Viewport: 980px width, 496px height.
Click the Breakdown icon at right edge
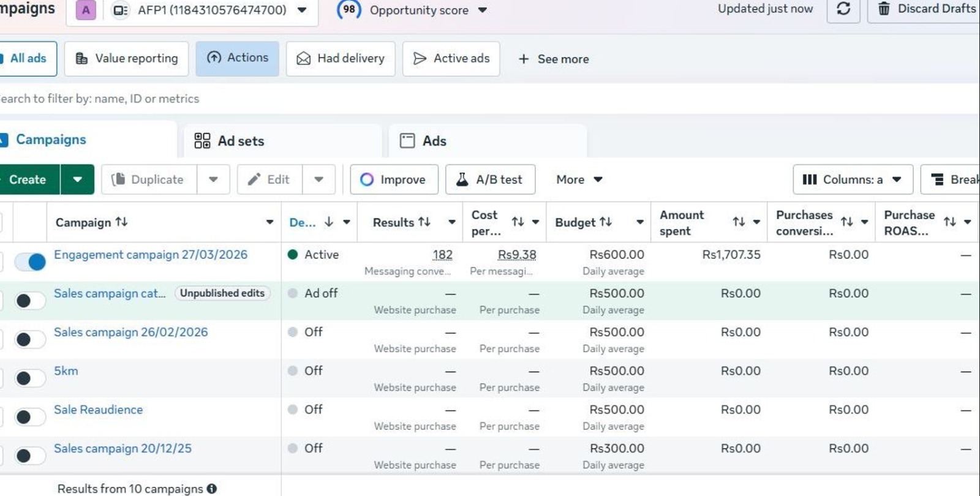[937, 179]
